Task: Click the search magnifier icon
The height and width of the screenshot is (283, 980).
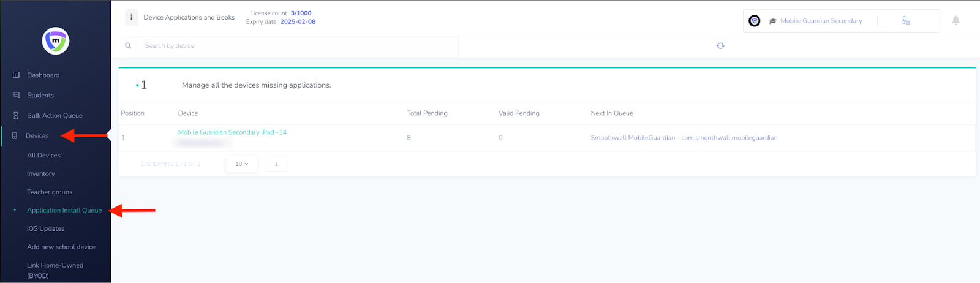Action: 128,46
